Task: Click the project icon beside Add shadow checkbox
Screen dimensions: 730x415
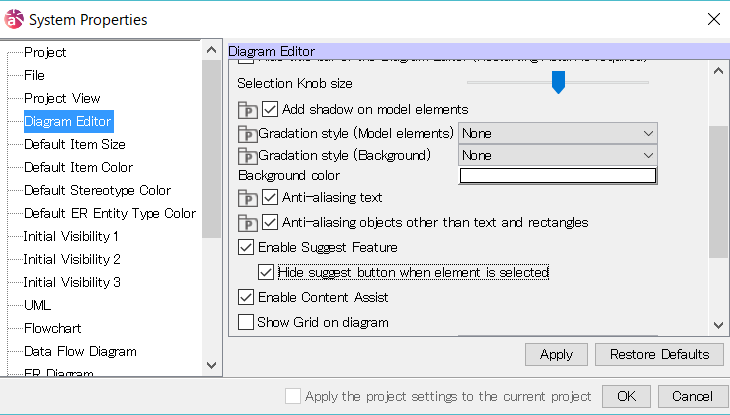Action: (248, 110)
